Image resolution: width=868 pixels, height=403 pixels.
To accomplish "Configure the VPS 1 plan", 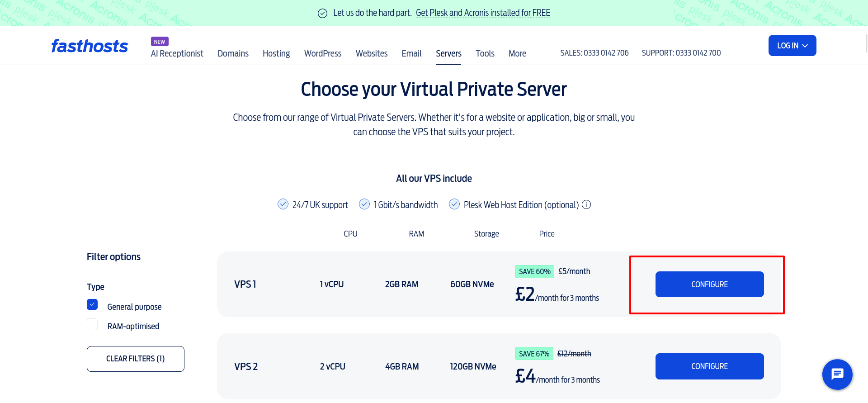I will tap(710, 284).
